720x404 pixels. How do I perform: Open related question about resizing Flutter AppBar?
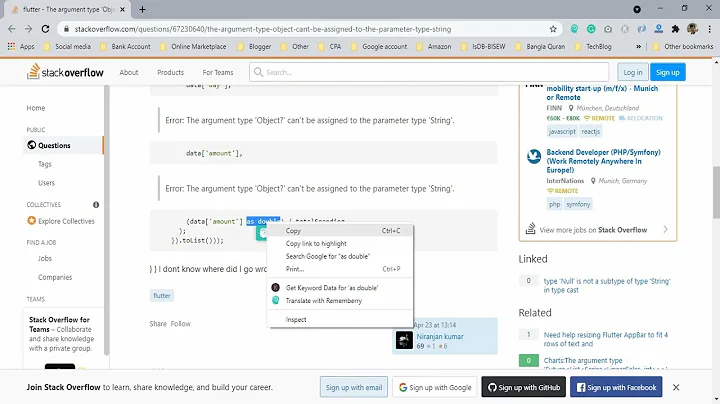[606, 339]
